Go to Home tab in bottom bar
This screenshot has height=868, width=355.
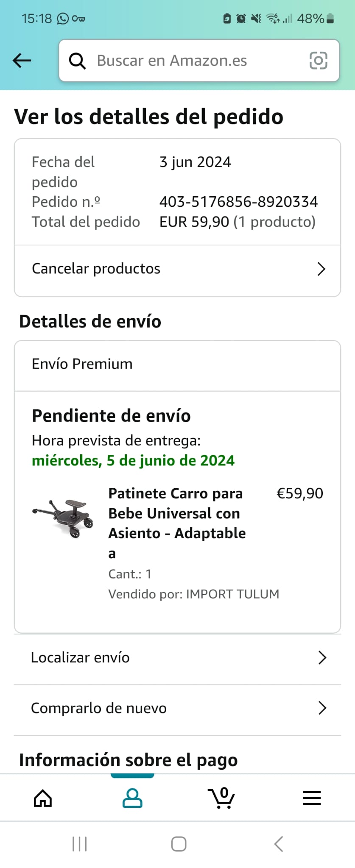pos(43,798)
